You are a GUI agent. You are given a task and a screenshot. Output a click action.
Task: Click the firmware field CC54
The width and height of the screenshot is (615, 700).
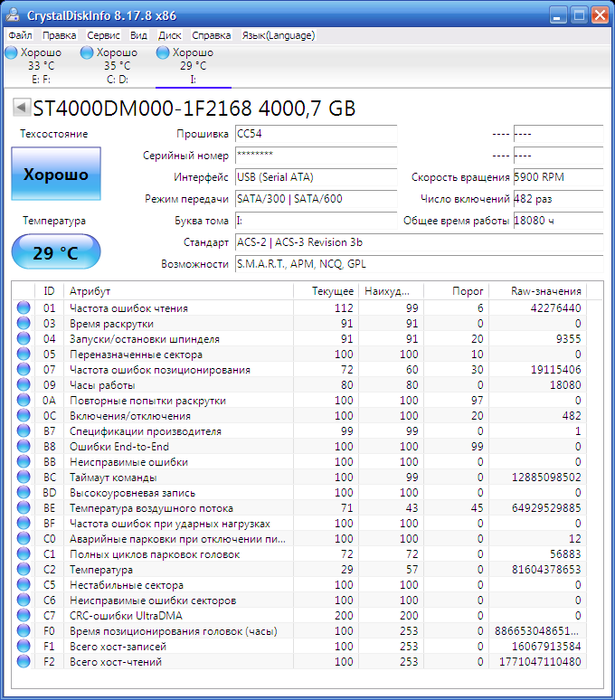point(316,134)
